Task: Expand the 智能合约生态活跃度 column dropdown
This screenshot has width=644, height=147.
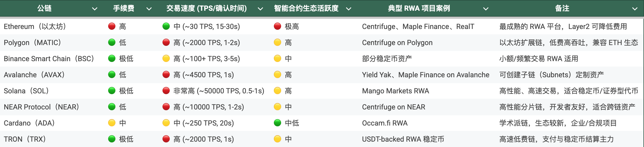Action: point(349,9)
